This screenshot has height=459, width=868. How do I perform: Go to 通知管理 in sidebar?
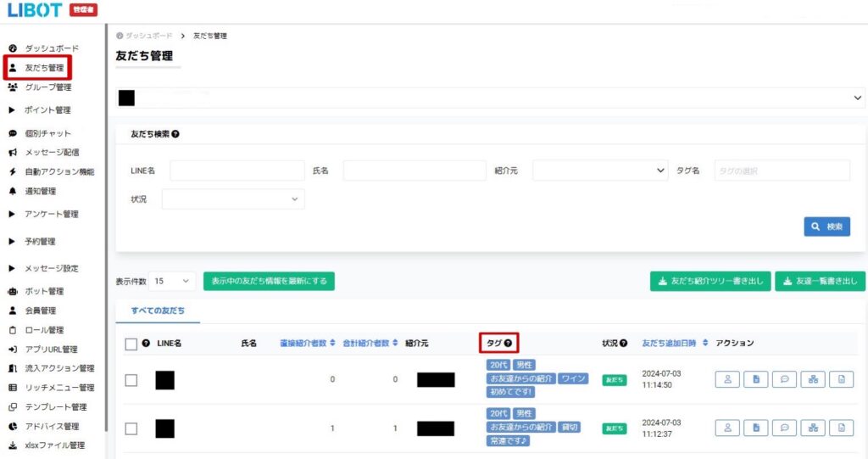pyautogui.click(x=40, y=191)
